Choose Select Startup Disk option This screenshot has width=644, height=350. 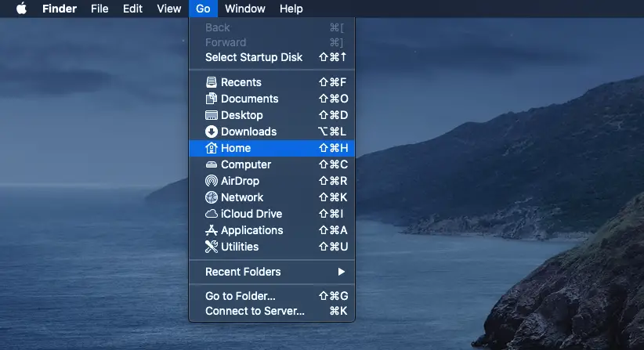[x=253, y=57]
